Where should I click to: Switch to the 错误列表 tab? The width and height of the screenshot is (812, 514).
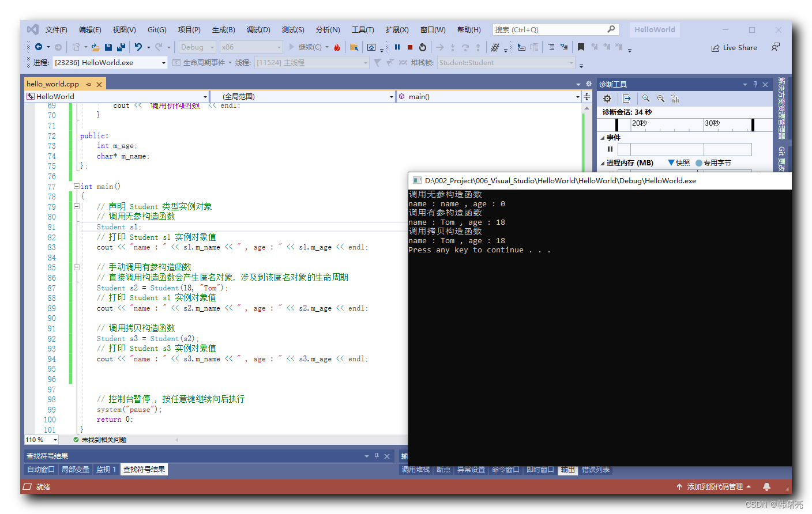click(x=596, y=470)
